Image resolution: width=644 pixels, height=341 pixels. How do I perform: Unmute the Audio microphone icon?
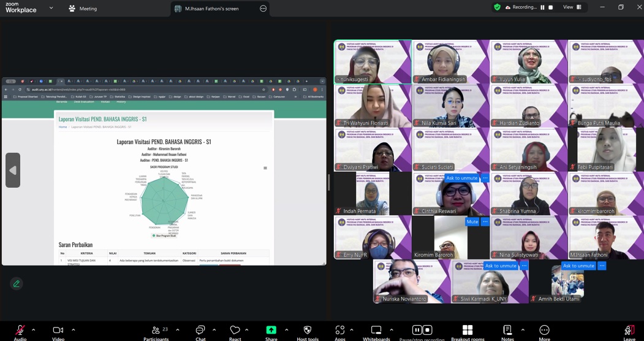point(20,330)
